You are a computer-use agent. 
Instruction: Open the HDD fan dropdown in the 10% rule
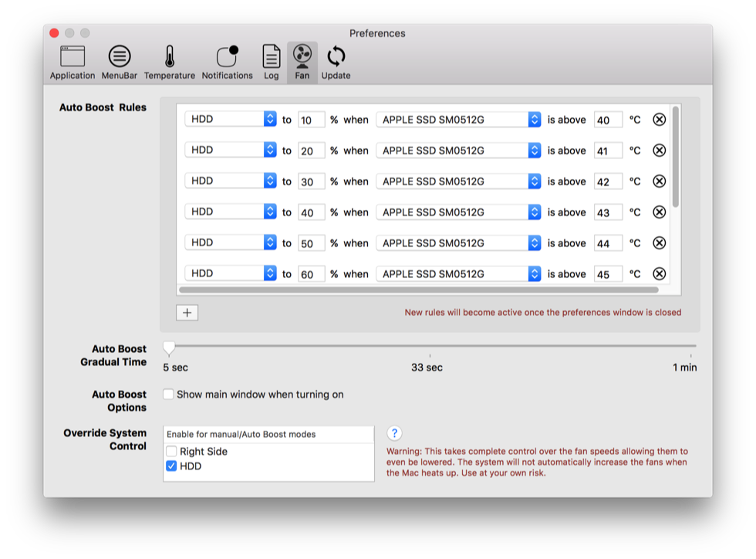tap(231, 119)
